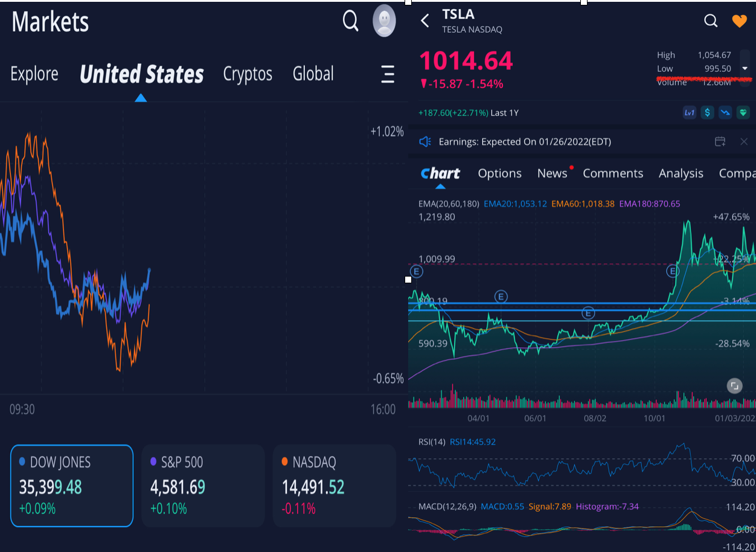
Task: Toggle TSLA favorite heart icon
Action: [x=739, y=21]
